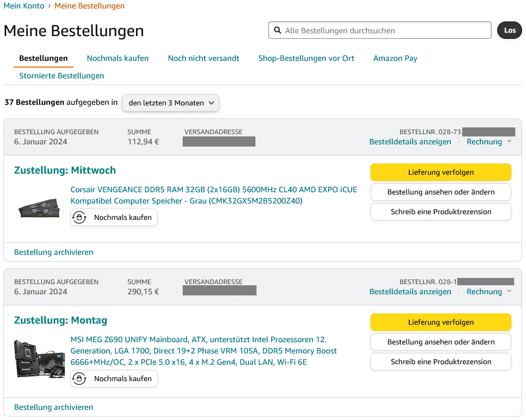Open Shop-Bestellungen vor Ort tab
The image size is (526, 420).
click(306, 59)
